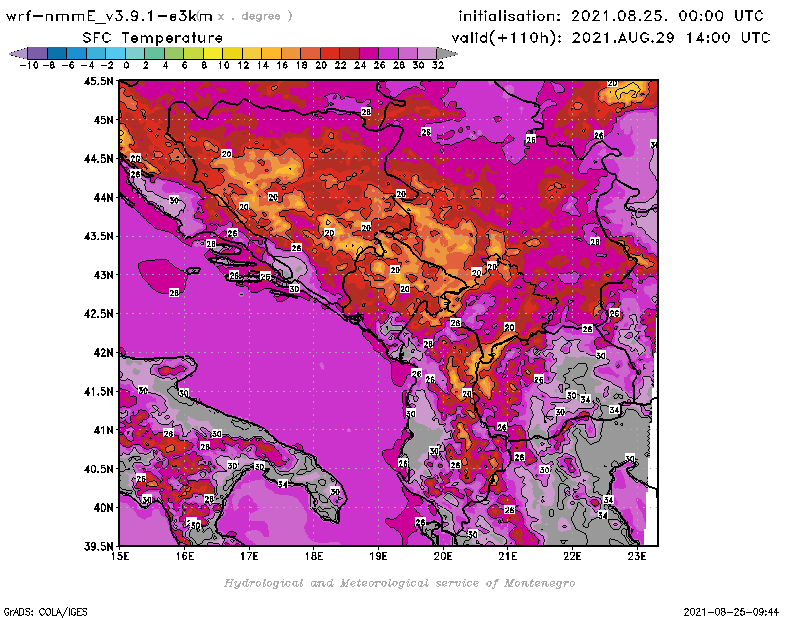Click the 22 legend value label
Image resolution: width=800 pixels, height=618 pixels.
click(x=340, y=65)
